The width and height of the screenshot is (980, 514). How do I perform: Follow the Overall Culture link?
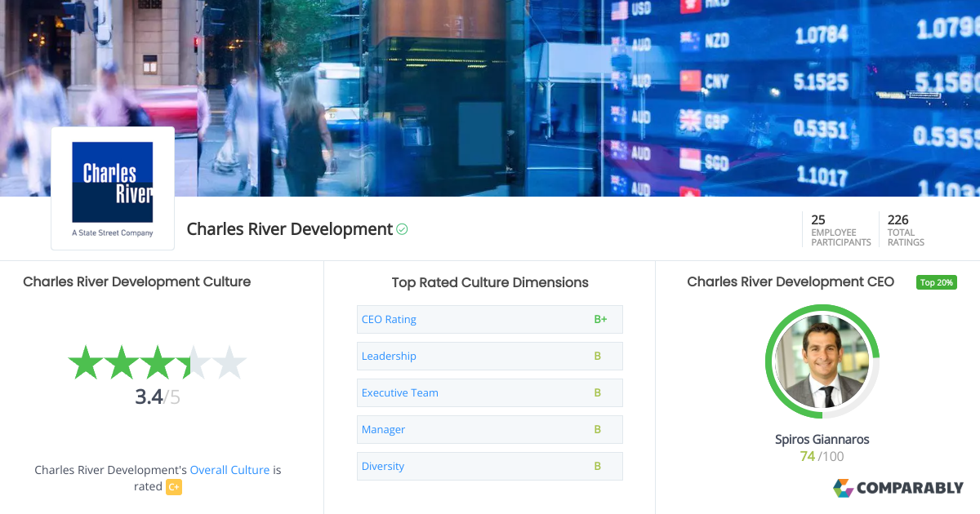coord(229,471)
